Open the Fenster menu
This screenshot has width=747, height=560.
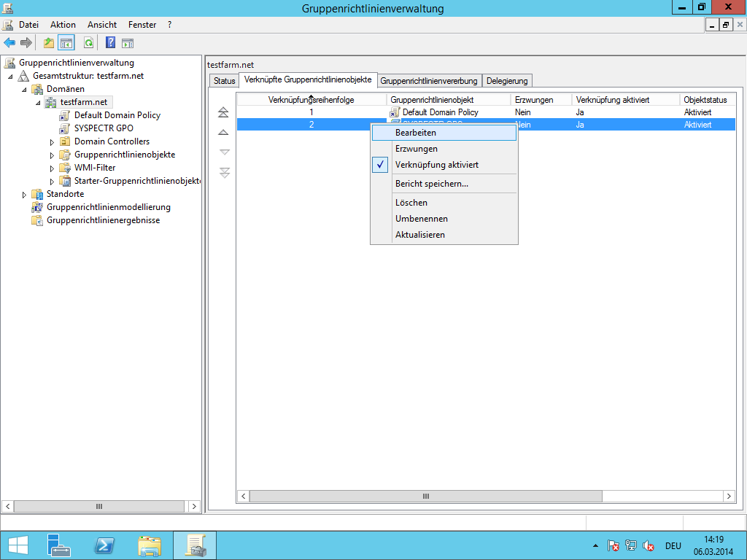tap(142, 25)
